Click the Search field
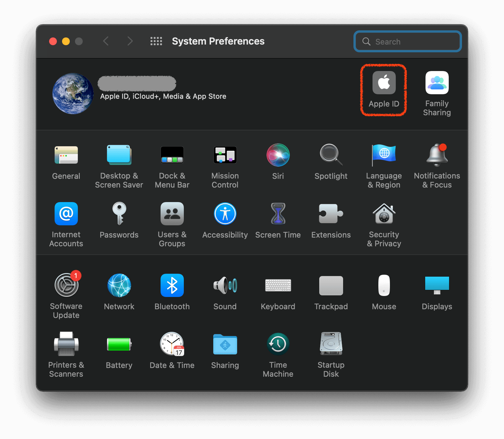 (x=407, y=41)
